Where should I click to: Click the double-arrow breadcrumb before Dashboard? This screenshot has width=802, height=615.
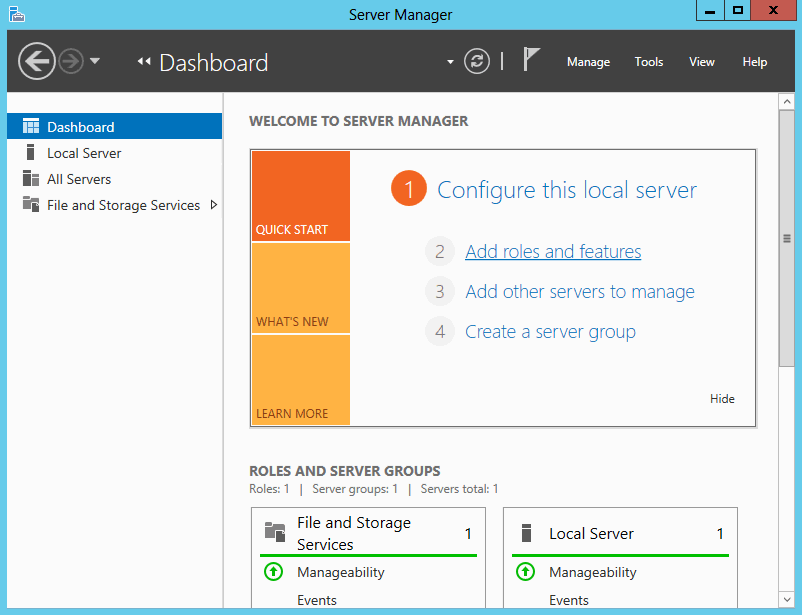(x=144, y=61)
